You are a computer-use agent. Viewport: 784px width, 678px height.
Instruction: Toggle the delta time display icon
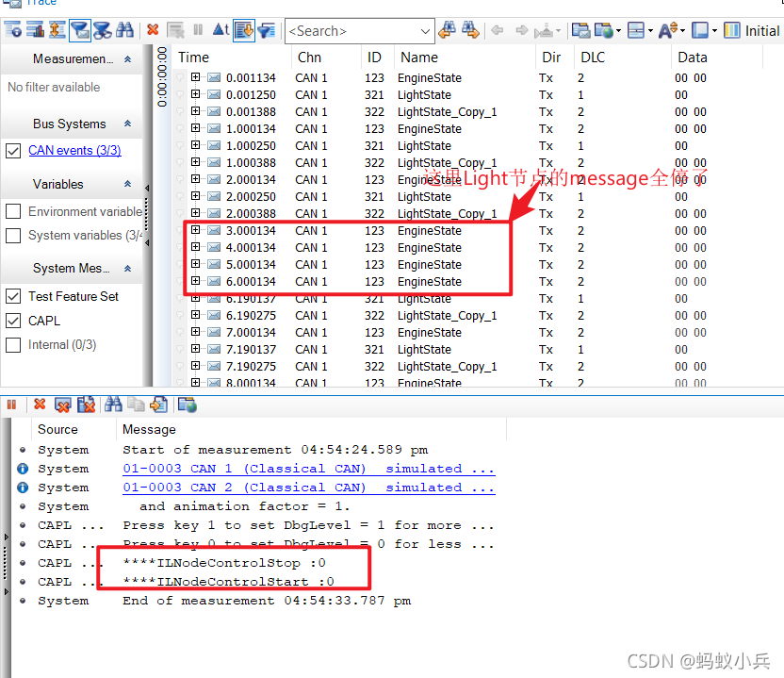220,30
